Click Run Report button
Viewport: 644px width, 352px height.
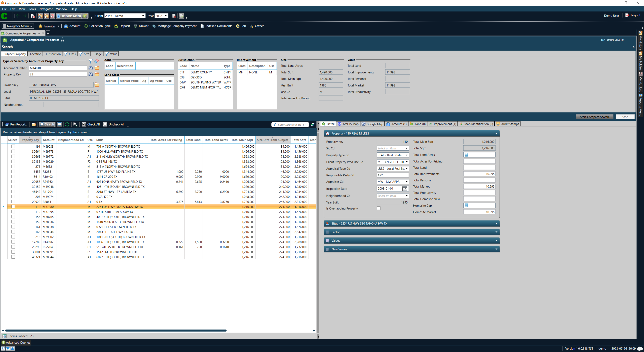[x=16, y=124]
